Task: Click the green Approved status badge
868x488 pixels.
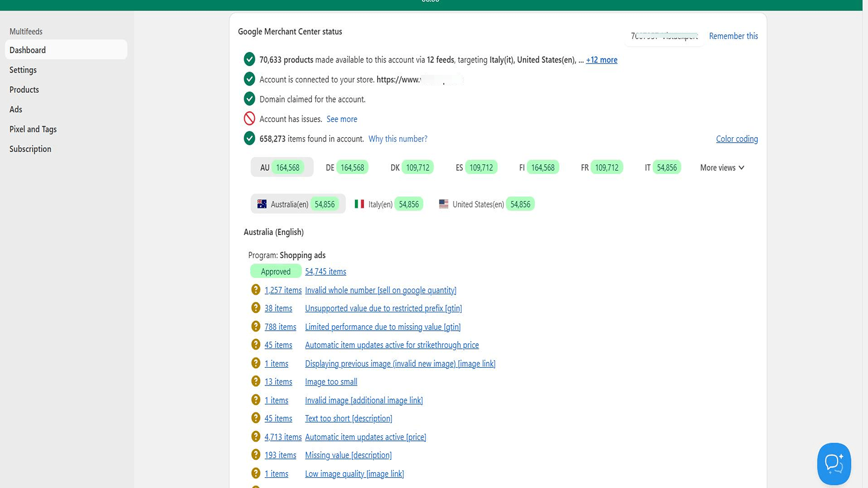Action: [276, 271]
